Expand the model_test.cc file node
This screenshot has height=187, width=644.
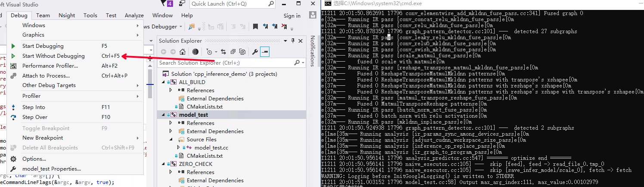pos(178,147)
